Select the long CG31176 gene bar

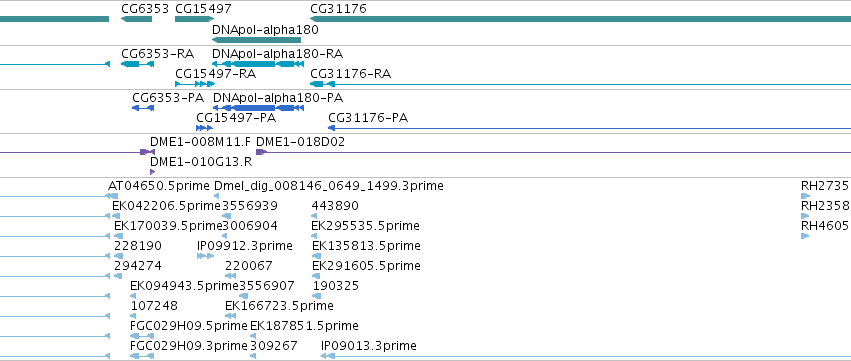point(580,19)
